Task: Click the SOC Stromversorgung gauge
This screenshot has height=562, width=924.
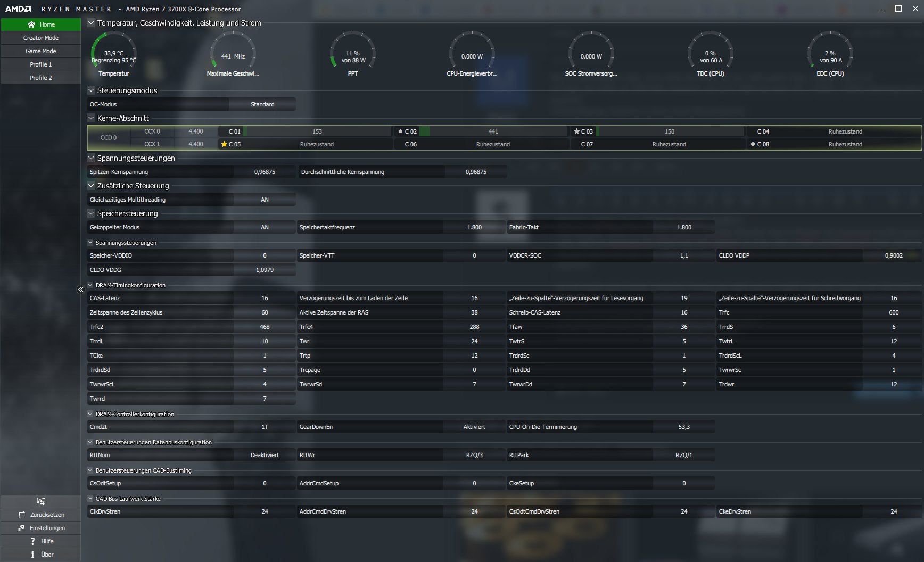Action: 591,54
